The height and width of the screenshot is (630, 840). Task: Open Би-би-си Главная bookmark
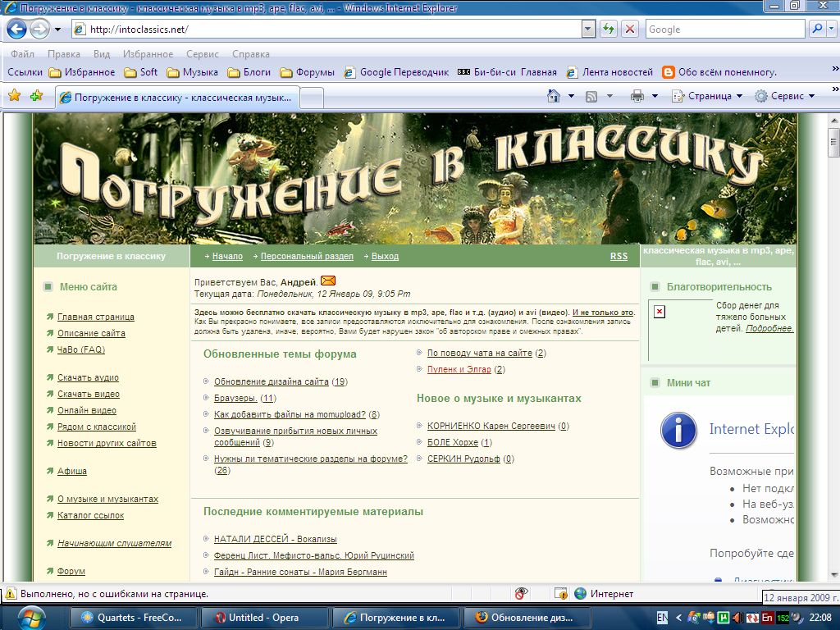(507, 72)
